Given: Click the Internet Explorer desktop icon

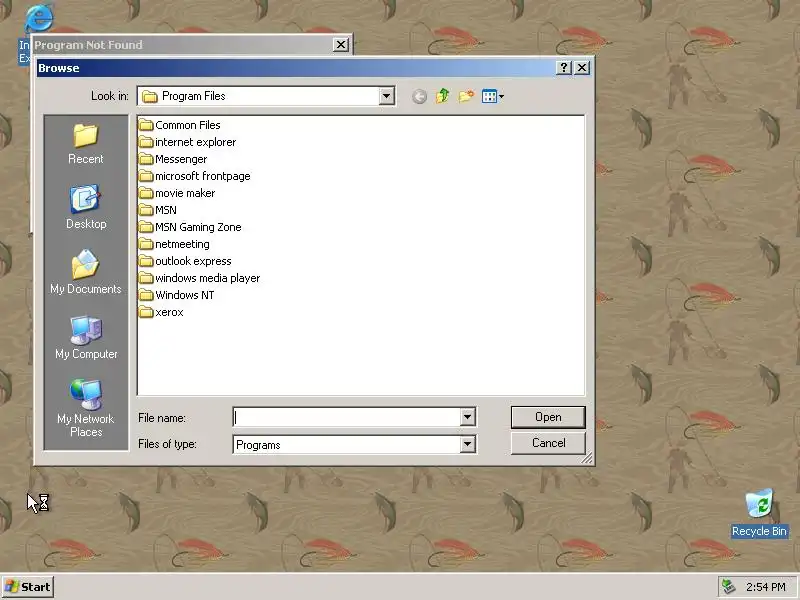Looking at the screenshot, I should pos(38,18).
